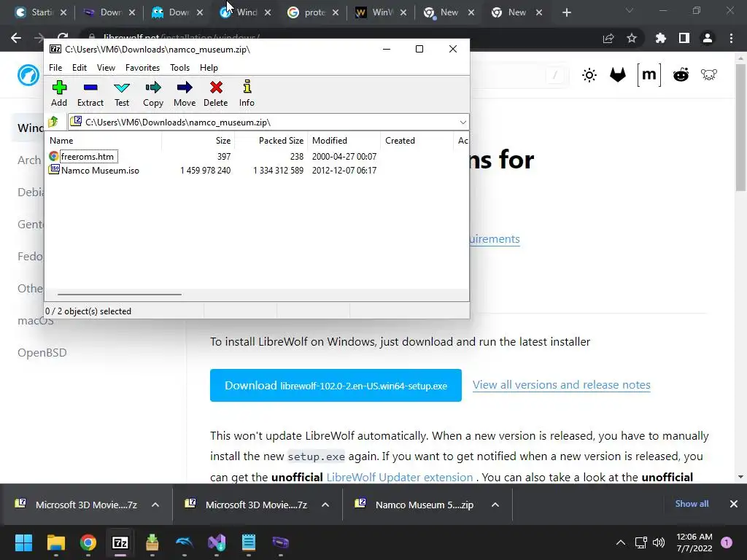Open the 7-Zip File menu
Screen dimensions: 747x560
[55, 68]
